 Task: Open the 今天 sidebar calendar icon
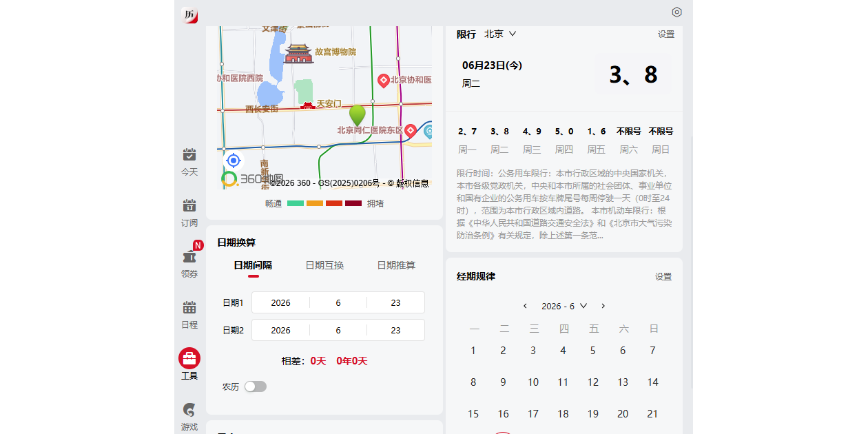pos(189,154)
